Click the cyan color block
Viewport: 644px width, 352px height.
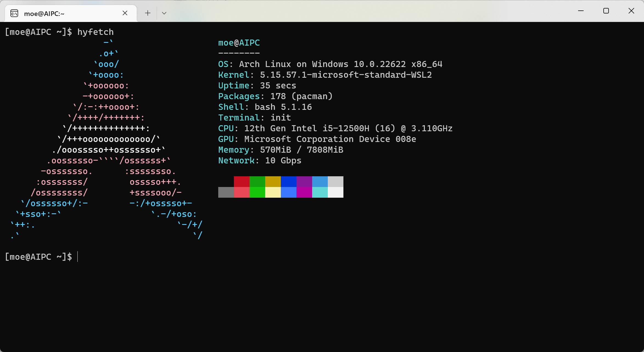[x=320, y=192]
